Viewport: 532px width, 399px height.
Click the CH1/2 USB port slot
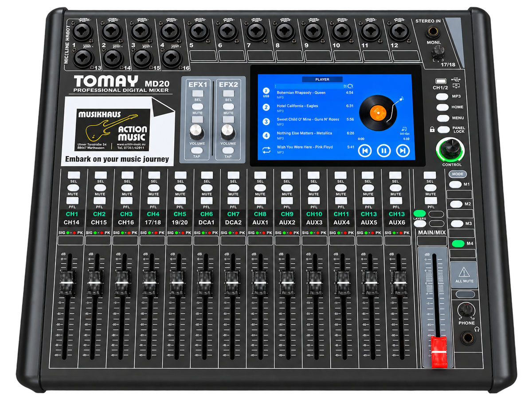441,82
